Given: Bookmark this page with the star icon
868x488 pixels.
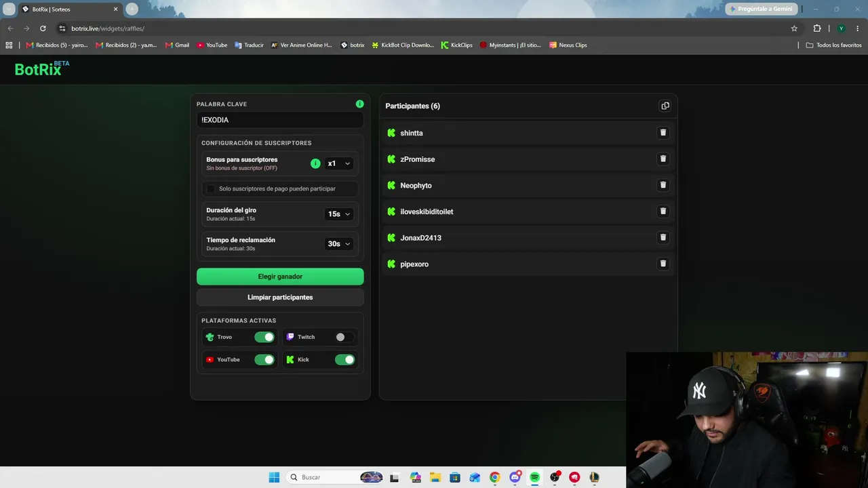Looking at the screenshot, I should click(x=794, y=28).
